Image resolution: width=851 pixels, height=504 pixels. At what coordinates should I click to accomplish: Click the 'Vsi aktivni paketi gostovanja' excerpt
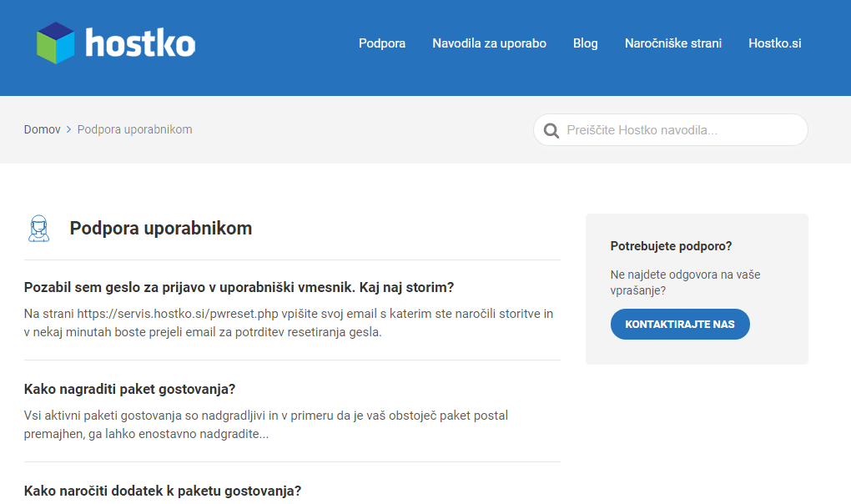(266, 425)
